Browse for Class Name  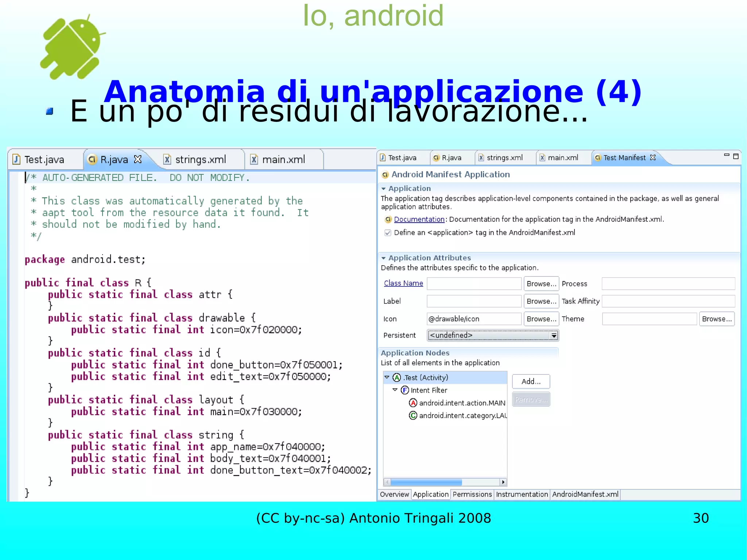coord(541,283)
